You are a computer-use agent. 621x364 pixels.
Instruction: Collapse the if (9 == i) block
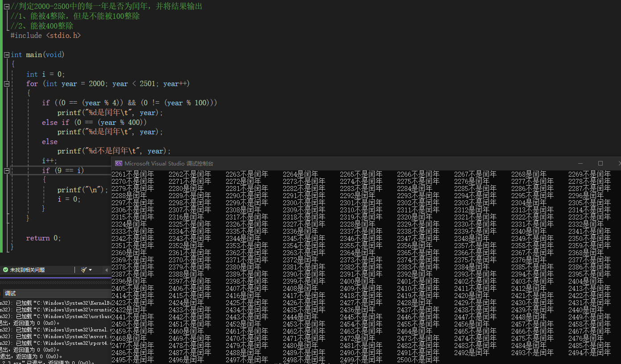(x=6, y=170)
